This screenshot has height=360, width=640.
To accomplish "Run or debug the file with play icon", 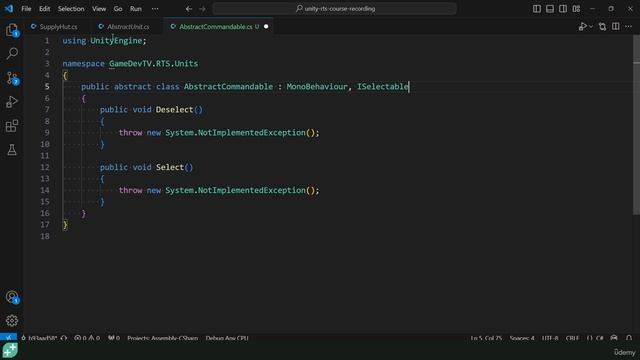I will pyautogui.click(x=582, y=27).
